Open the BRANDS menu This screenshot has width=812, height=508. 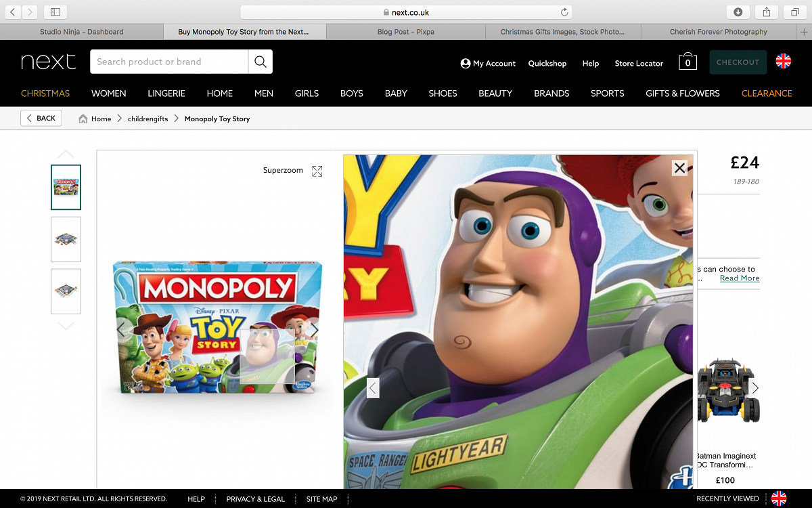(551, 93)
